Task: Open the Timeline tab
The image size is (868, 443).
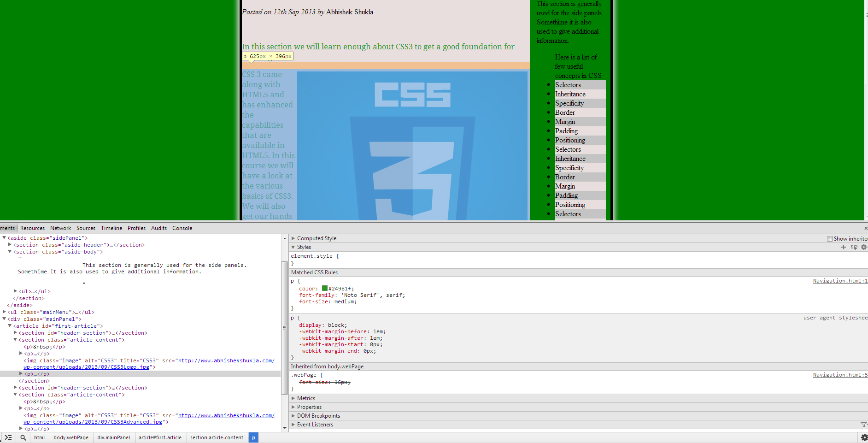Action: pos(111,228)
